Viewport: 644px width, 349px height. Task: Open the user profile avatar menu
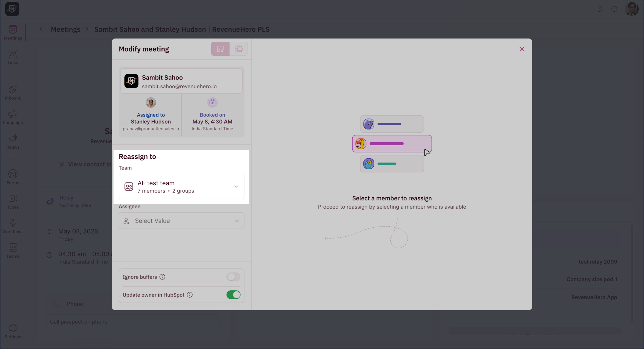tap(631, 9)
